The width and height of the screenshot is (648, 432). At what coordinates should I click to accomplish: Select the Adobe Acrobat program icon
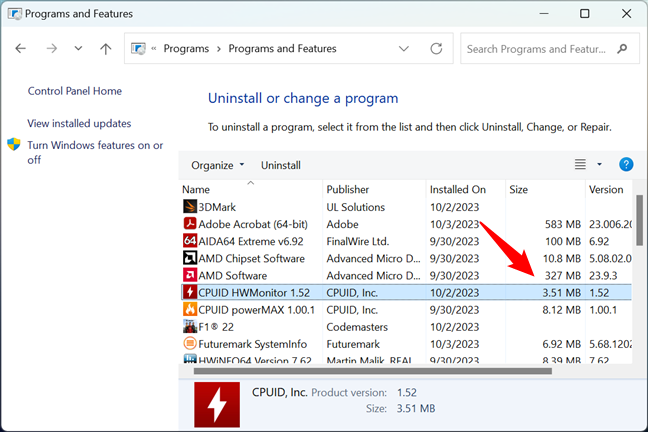tap(190, 224)
